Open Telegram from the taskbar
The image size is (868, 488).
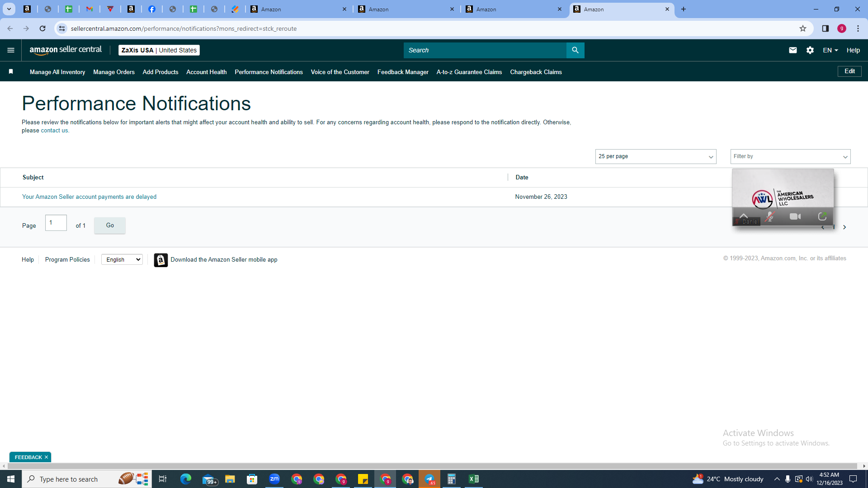[429, 479]
